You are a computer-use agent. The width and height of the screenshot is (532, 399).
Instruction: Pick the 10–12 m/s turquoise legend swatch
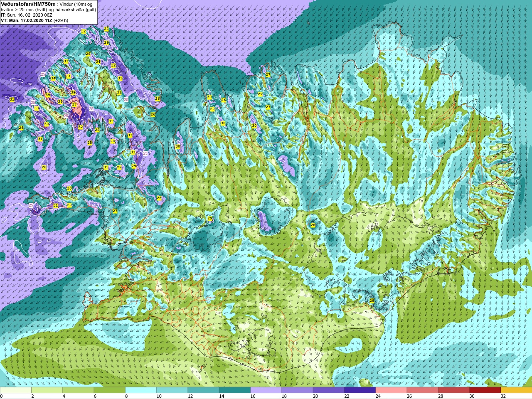pyautogui.click(x=172, y=390)
